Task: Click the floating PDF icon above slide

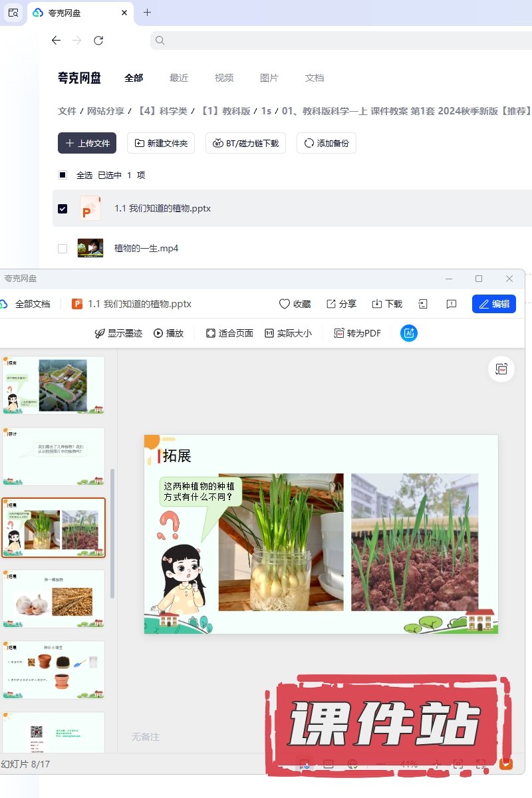Action: click(x=501, y=369)
